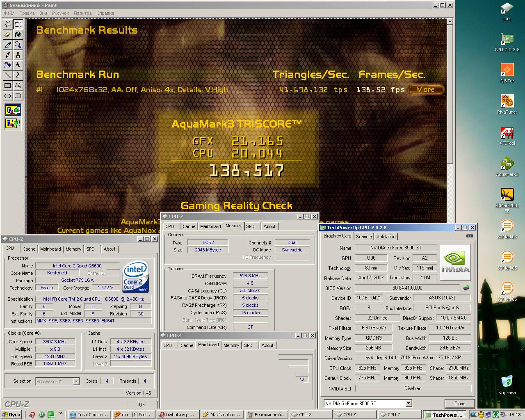The width and height of the screenshot is (525, 420).
Task: Select the free-form select tool in Paint
Action: (x=7, y=24)
